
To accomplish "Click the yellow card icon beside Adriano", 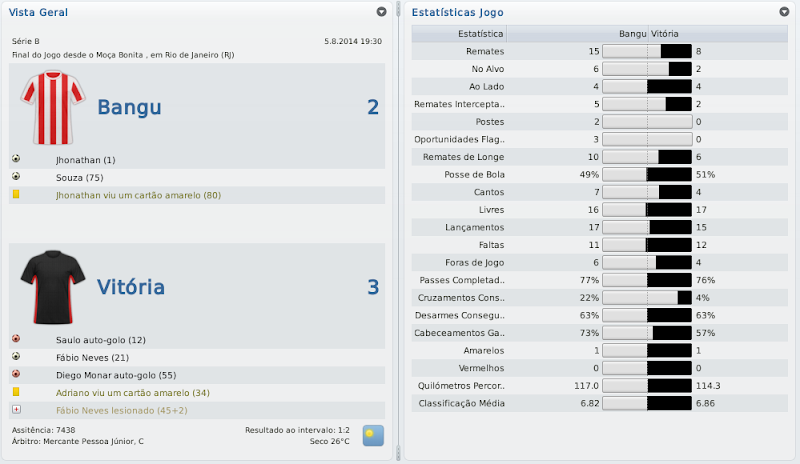I will (x=16, y=393).
